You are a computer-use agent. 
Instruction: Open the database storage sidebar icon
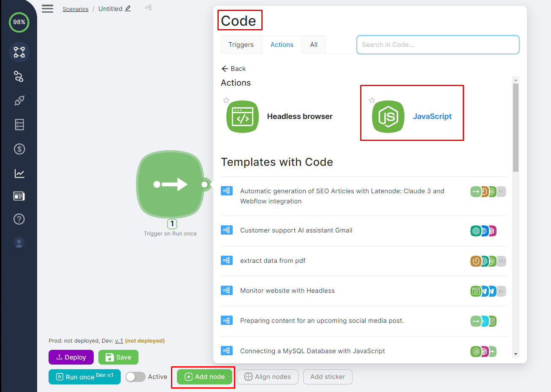19,124
